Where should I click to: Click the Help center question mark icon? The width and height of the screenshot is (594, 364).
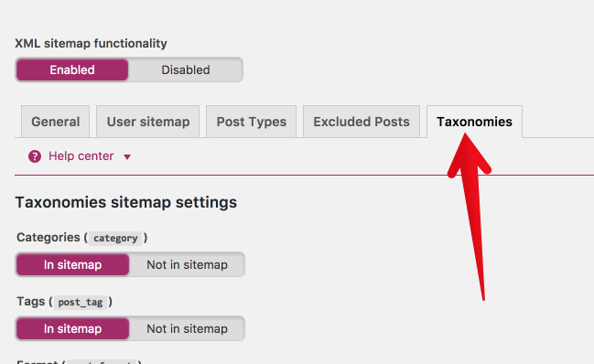click(x=35, y=156)
